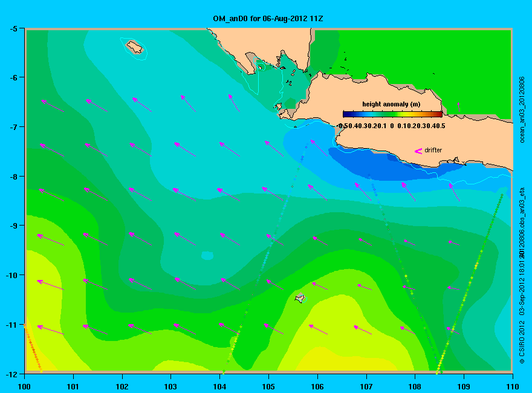The image size is (532, 393).
Task: Click longitude axis label 102
Action: pos(122,386)
